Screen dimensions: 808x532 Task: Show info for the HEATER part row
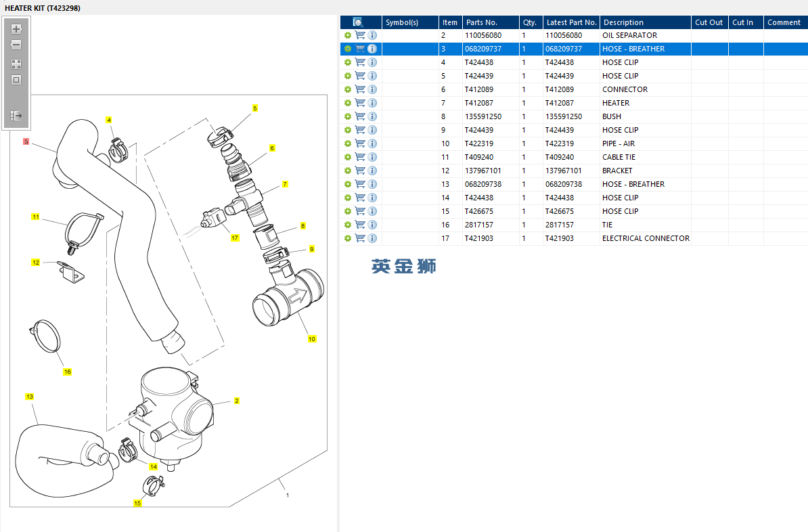(x=372, y=103)
